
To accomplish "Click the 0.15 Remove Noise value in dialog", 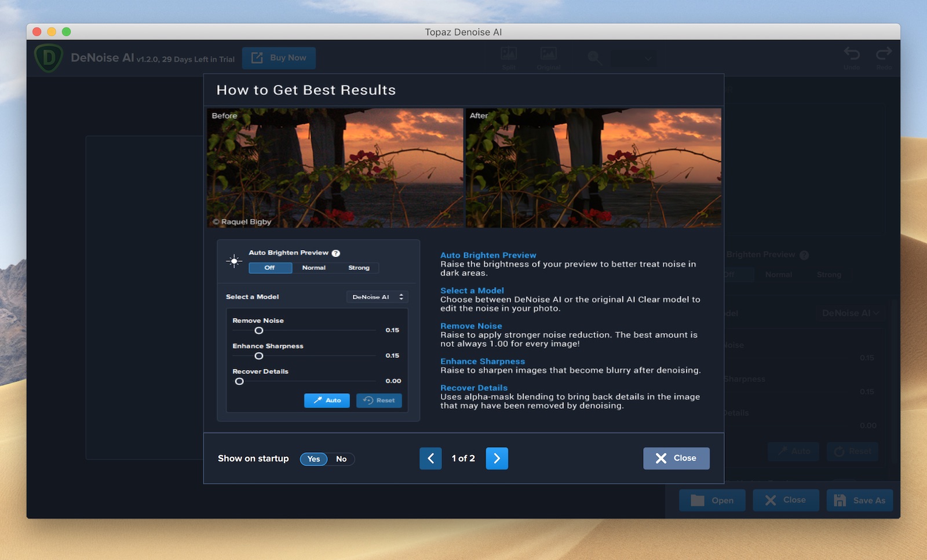I will coord(392,330).
